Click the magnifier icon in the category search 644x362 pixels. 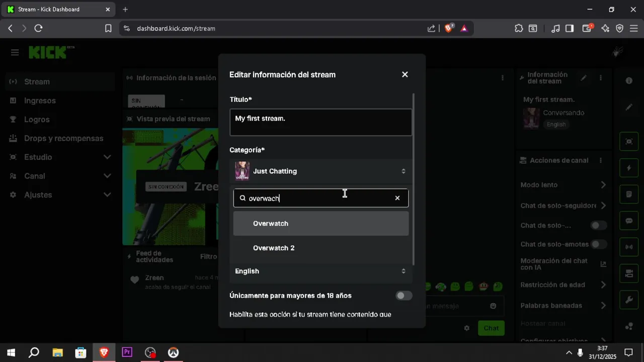coord(243,198)
